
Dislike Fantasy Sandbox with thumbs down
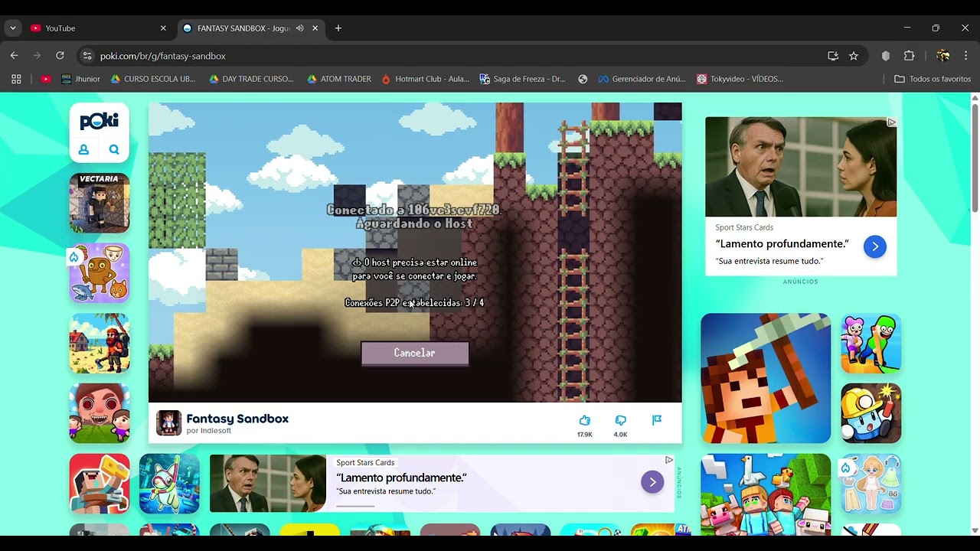click(x=621, y=420)
